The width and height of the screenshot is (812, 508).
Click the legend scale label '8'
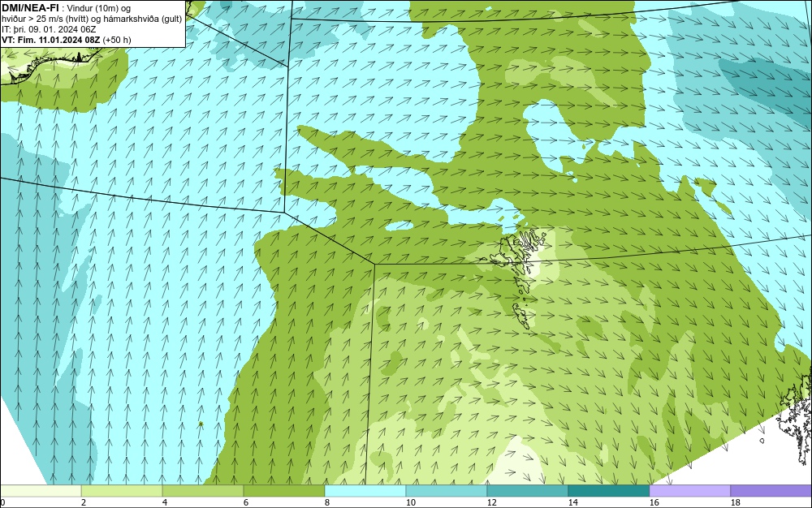coord(326,502)
